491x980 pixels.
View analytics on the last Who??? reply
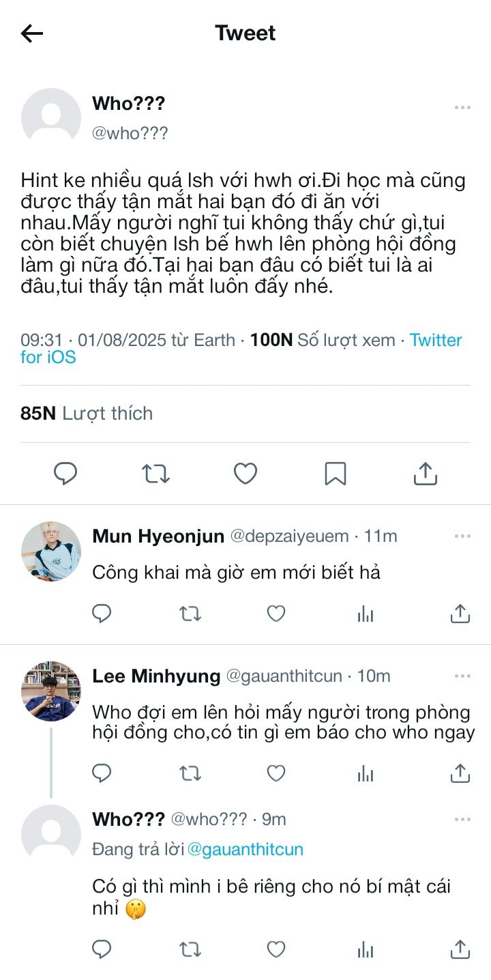[366, 949]
